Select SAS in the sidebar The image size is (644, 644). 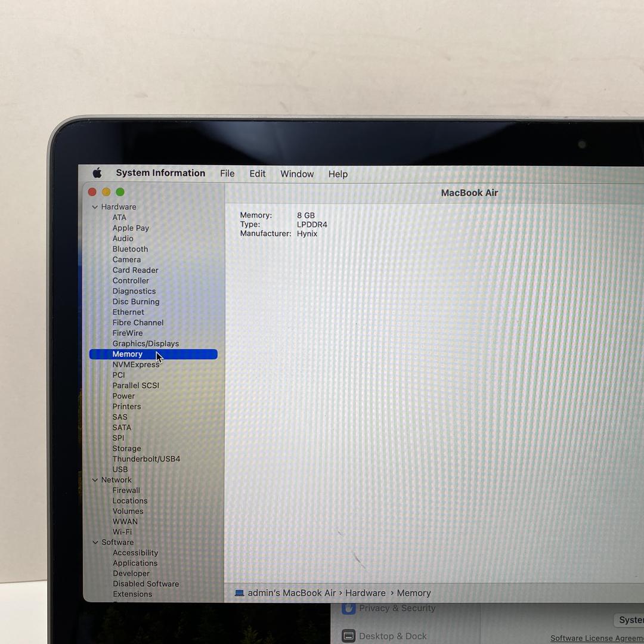[120, 417]
